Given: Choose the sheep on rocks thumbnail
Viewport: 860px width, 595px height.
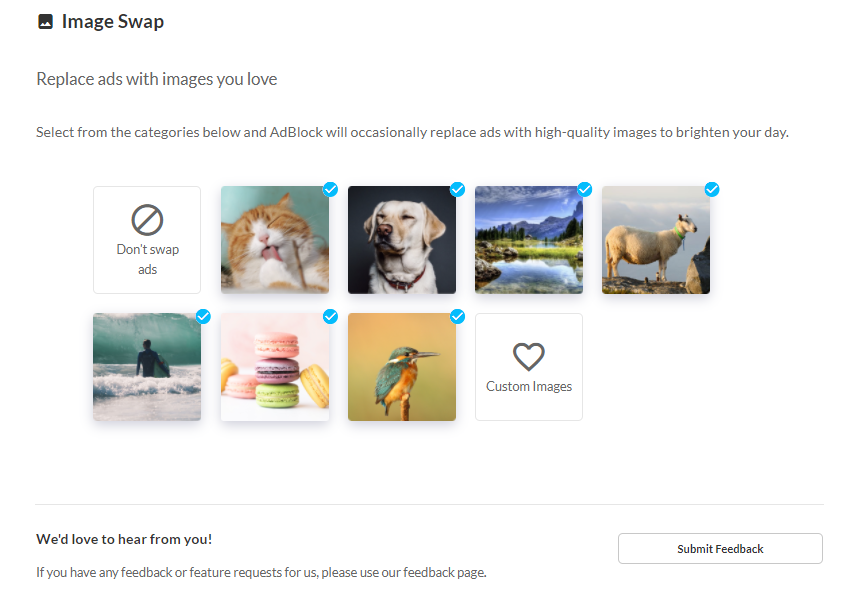Looking at the screenshot, I should (656, 240).
